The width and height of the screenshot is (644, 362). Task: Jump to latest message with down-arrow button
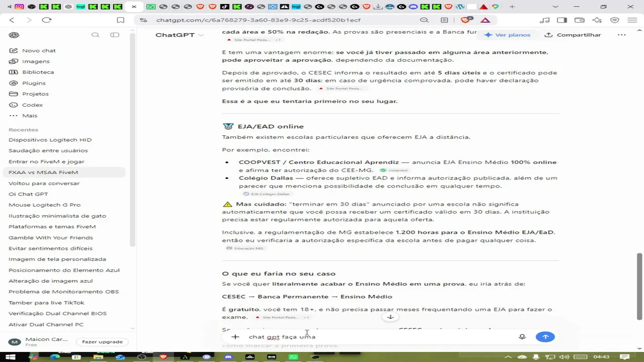tap(390, 317)
